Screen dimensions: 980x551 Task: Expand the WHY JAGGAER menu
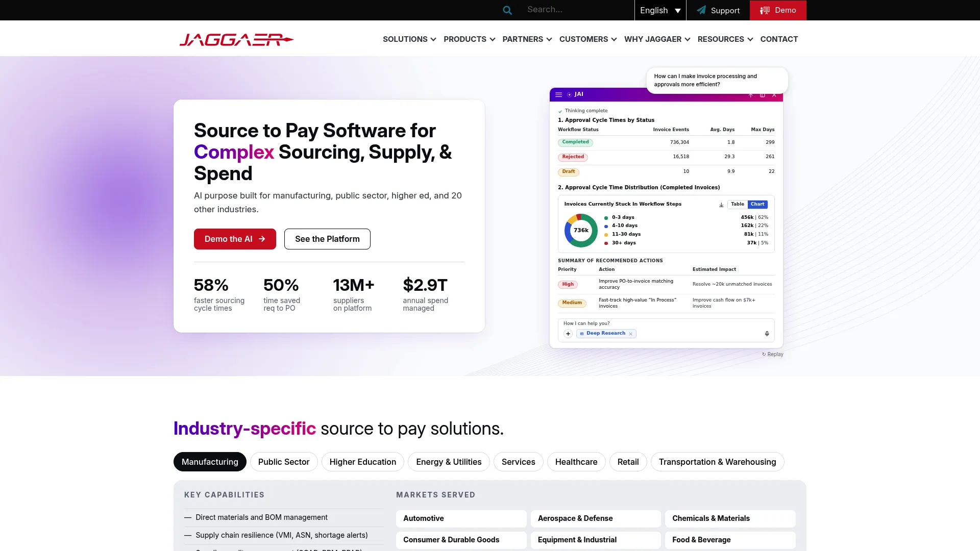click(x=657, y=39)
